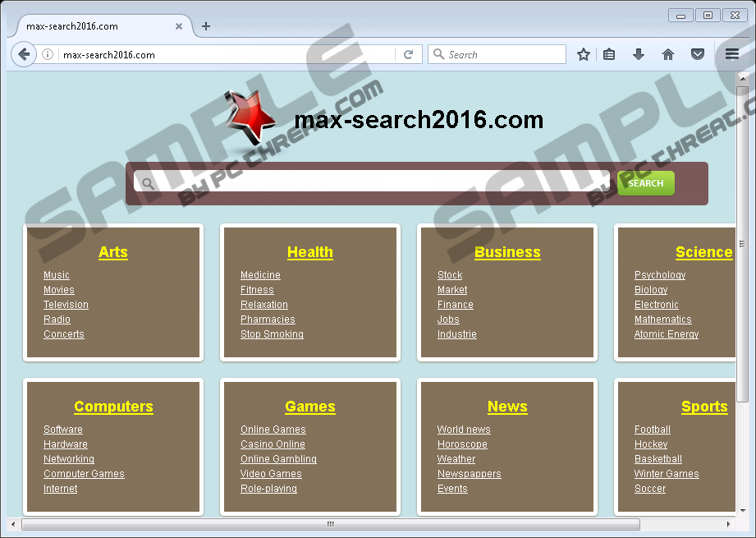Viewport: 756px width, 538px height.
Task: Click the browser back arrow button
Action: [24, 55]
